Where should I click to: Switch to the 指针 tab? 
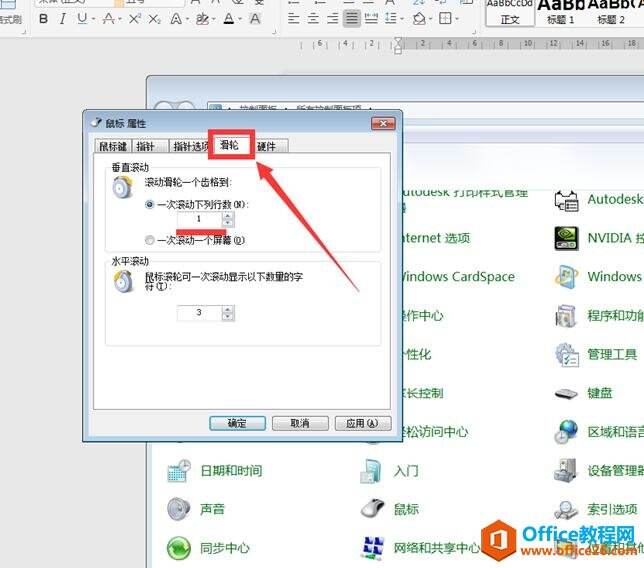[x=150, y=146]
